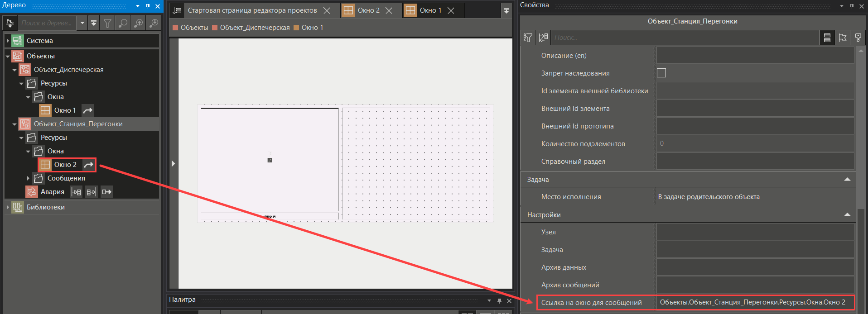
Task: Select Объект_Станция_Перегонки in the tree
Action: [x=78, y=124]
